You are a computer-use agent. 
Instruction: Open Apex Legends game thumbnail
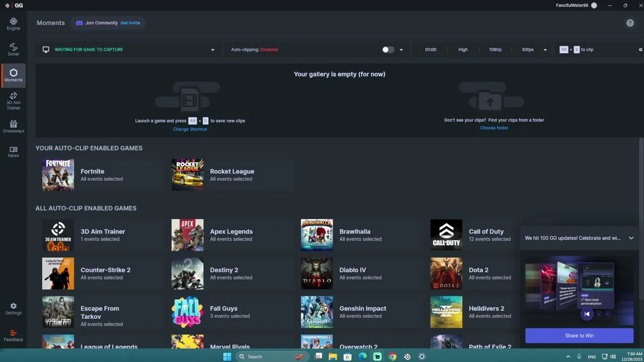(x=187, y=235)
